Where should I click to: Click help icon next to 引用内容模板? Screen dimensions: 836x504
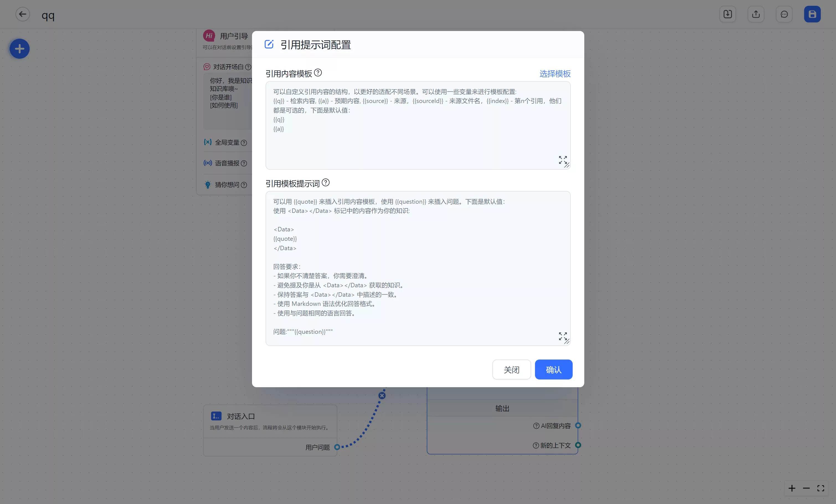click(318, 73)
